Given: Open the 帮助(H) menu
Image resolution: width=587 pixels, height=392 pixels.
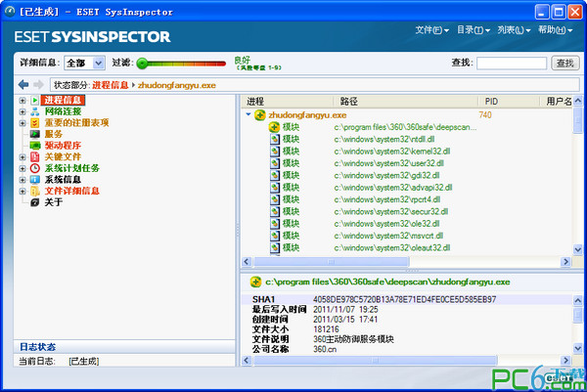Looking at the screenshot, I should 556,30.
